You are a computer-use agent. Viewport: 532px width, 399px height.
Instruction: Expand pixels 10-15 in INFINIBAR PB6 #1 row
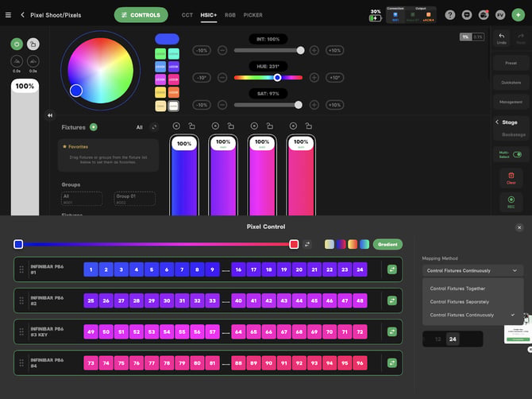pos(226,270)
